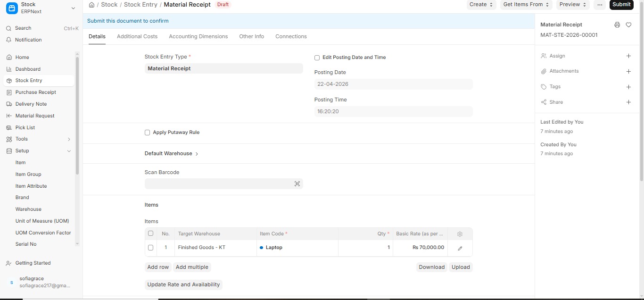Open Unit of Measure (UOM) under Setup
Image resolution: width=644 pixels, height=300 pixels.
point(42,221)
